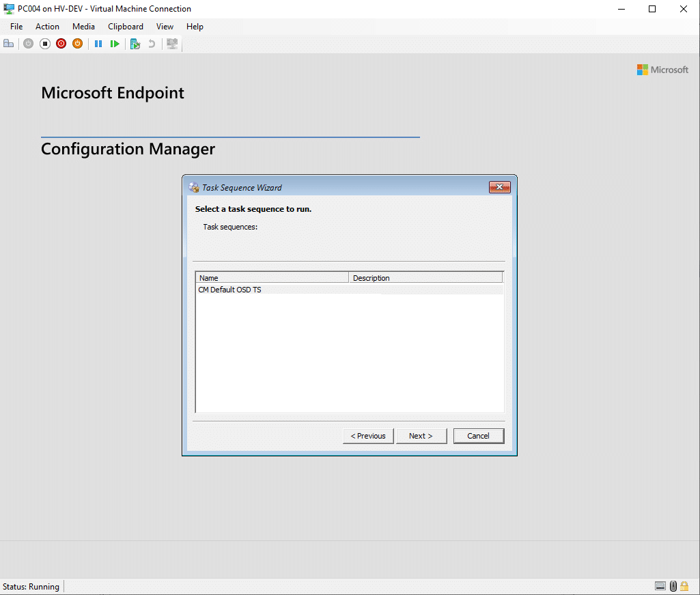The image size is (700, 595).
Task: Cancel the Task Sequence Wizard
Action: (479, 435)
